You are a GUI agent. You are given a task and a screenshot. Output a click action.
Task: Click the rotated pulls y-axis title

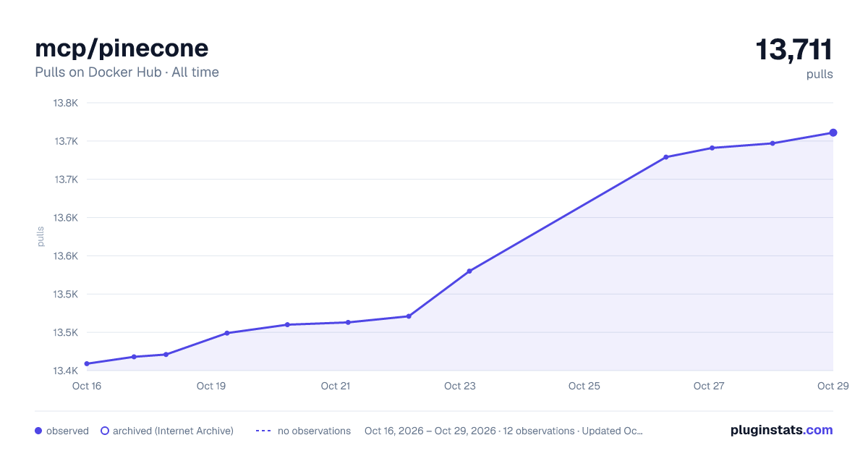pos(41,237)
